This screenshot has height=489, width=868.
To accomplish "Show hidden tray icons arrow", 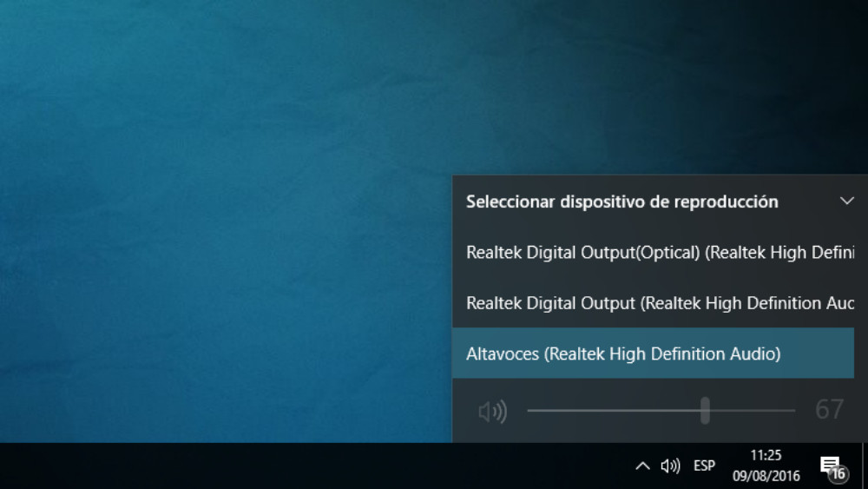I will pyautogui.click(x=642, y=466).
